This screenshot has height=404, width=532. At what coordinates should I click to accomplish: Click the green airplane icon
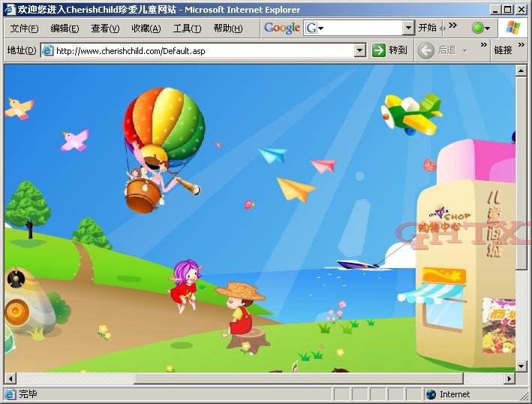click(410, 113)
